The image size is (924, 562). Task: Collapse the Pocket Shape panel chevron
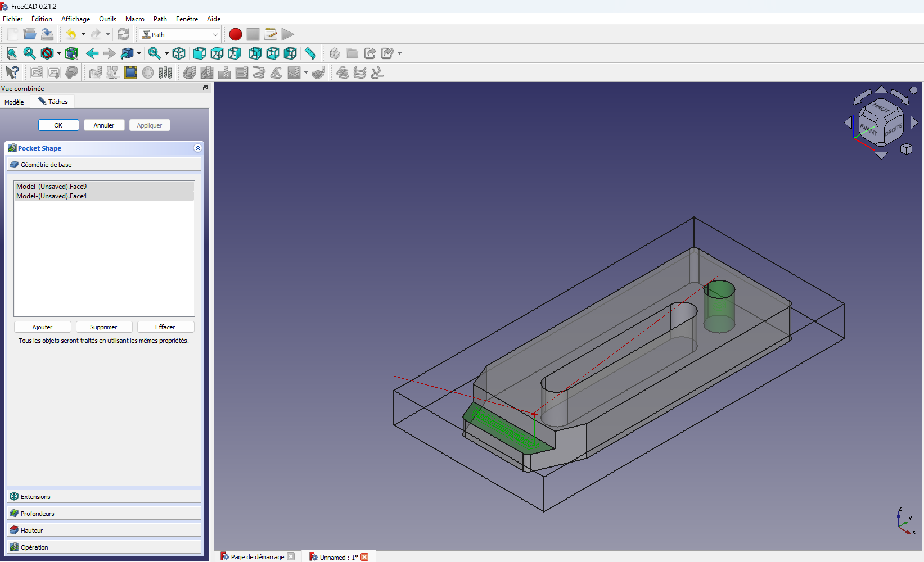(197, 148)
